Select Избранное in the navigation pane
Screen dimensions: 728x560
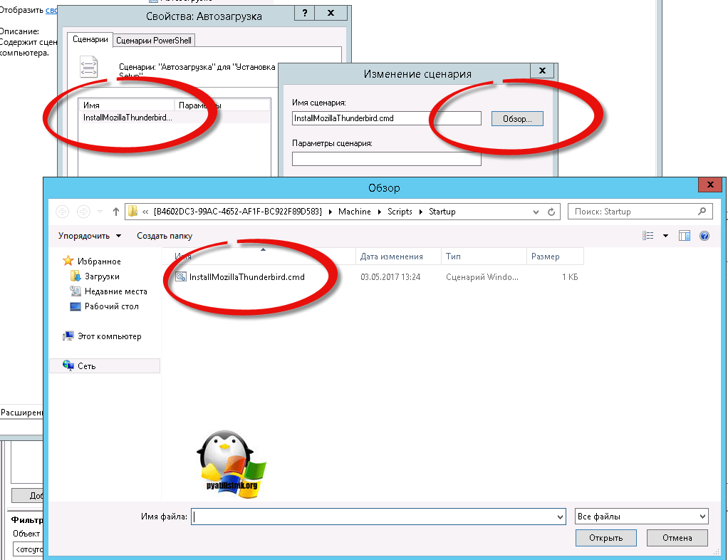tap(99, 261)
